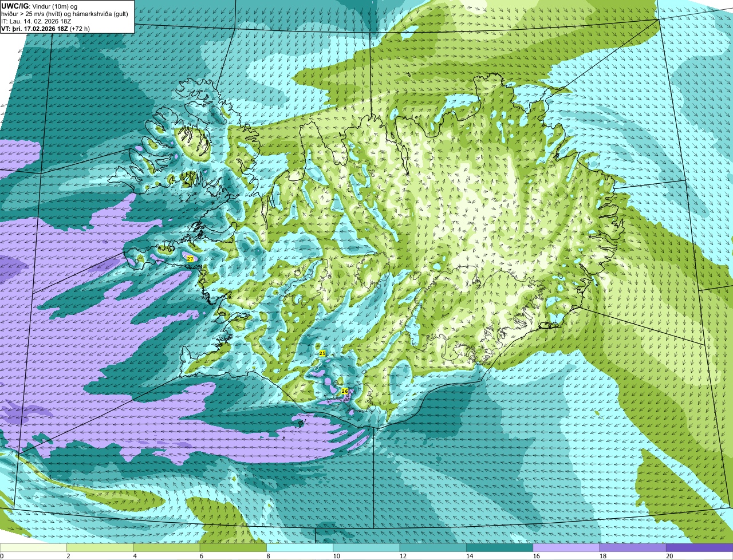Select the 12–14 m/s teal legend swatch
The image size is (733, 560).
pyautogui.click(x=433, y=547)
